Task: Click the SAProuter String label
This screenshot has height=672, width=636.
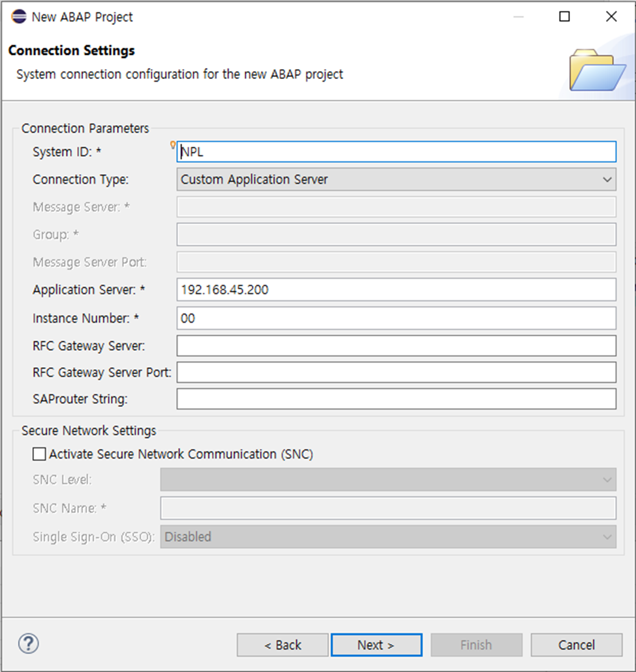Action: coord(80,399)
